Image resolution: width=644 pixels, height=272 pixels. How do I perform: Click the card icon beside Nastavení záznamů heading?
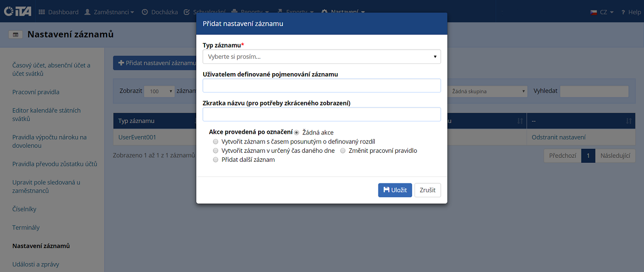pyautogui.click(x=15, y=35)
